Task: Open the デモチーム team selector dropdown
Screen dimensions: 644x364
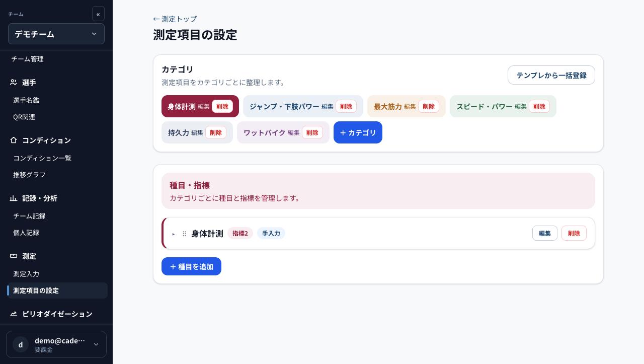Action: 56,34
